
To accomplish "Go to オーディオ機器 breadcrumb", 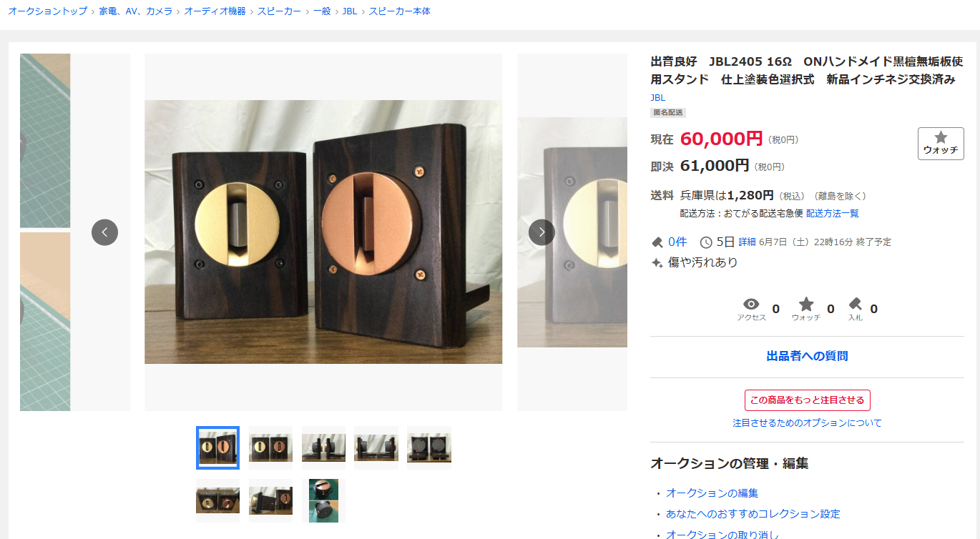I will coord(215,11).
